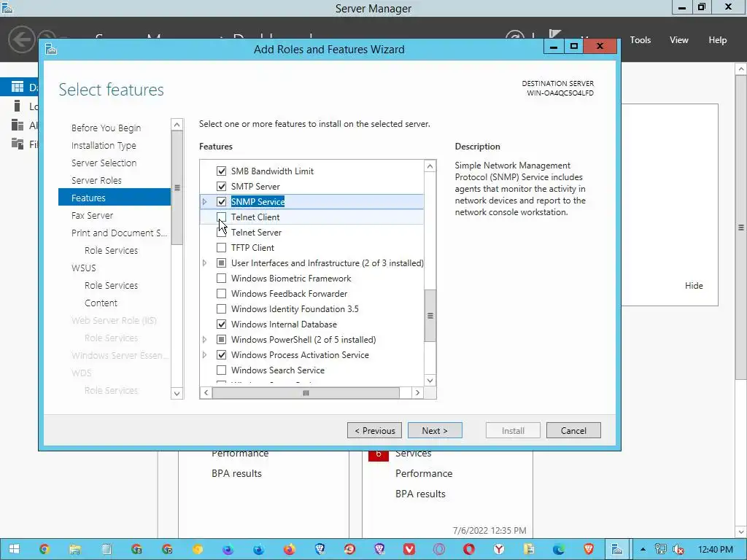The image size is (747, 560).
Task: Open the Tools menu in Server Manager
Action: tap(640, 40)
